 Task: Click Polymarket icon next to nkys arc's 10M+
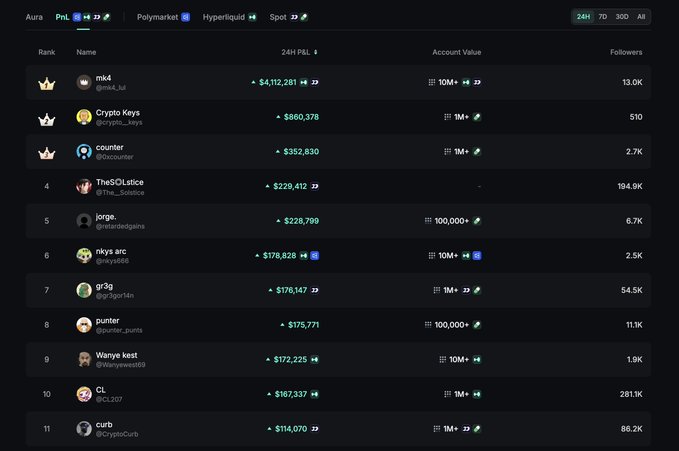click(x=477, y=256)
